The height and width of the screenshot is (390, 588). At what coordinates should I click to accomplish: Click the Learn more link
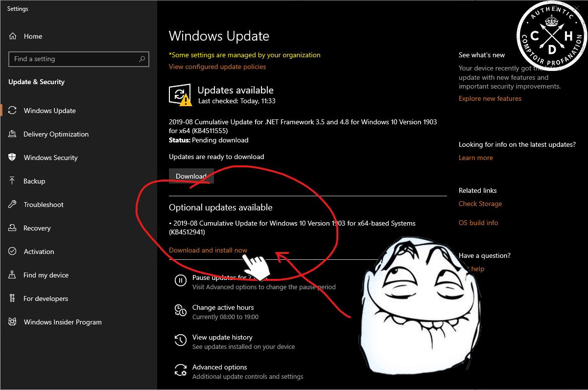click(476, 158)
